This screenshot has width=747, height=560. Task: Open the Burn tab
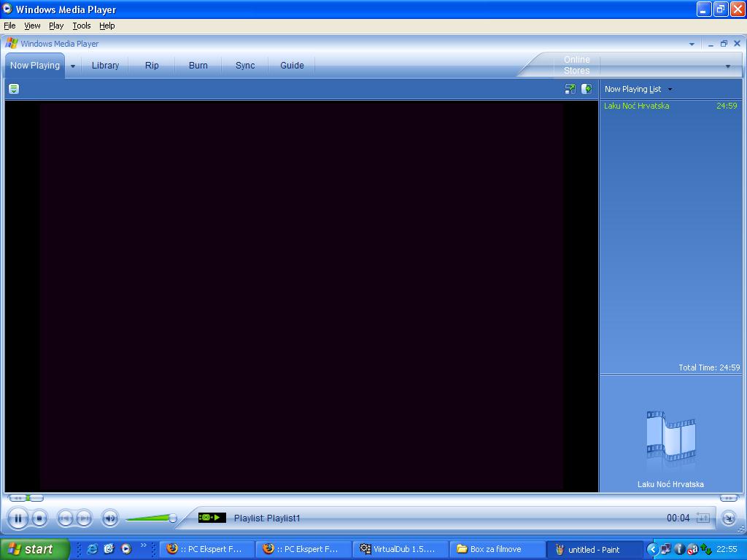pos(198,66)
